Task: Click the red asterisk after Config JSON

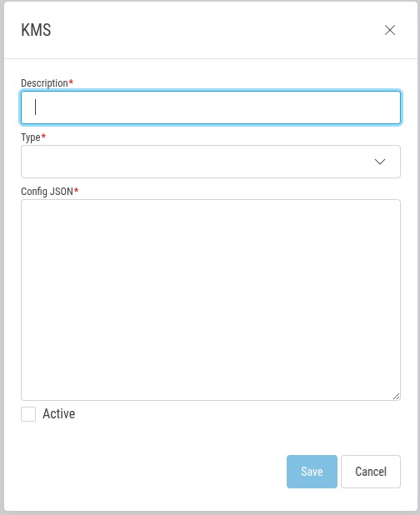Action: [76, 190]
